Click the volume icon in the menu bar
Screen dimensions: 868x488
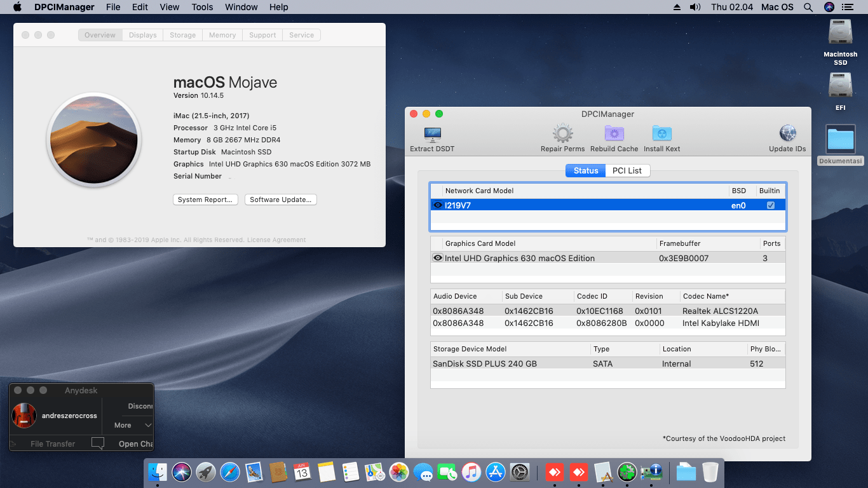click(695, 7)
